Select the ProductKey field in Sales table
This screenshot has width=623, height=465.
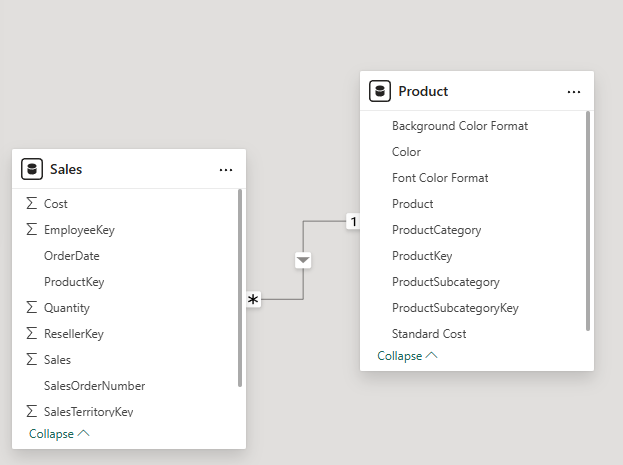pyautogui.click(x=74, y=282)
